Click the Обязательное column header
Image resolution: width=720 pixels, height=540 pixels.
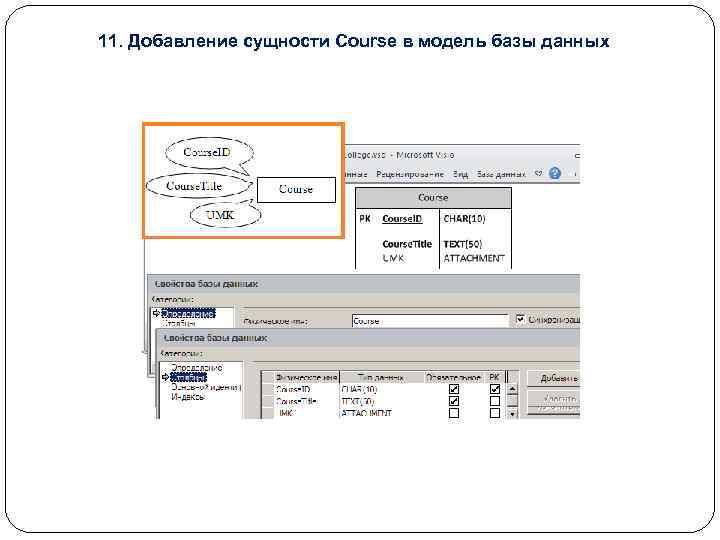(453, 377)
